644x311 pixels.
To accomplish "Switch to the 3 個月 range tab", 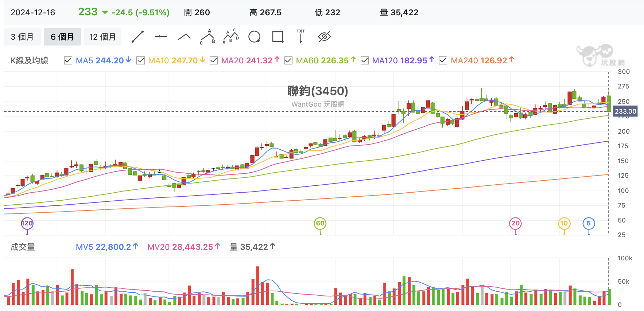I will (22, 37).
